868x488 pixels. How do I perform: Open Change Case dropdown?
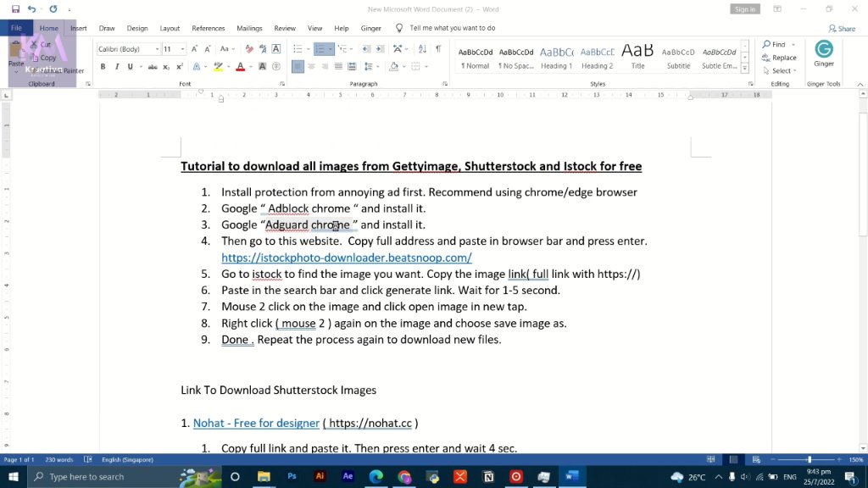(227, 48)
